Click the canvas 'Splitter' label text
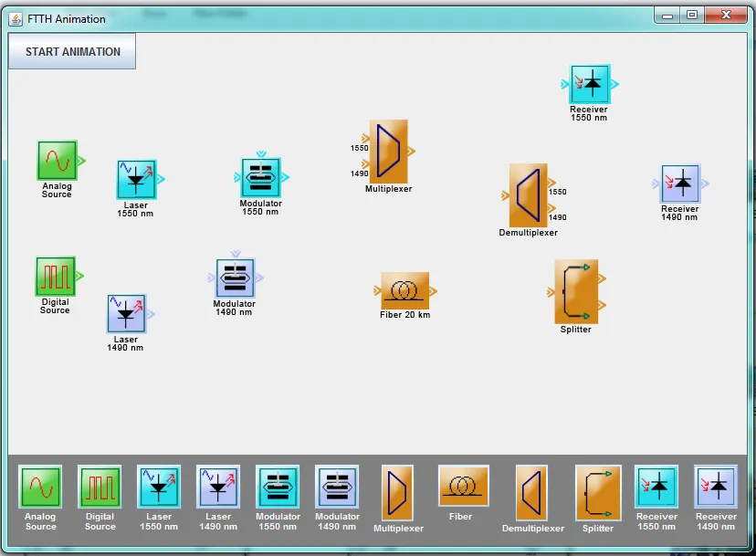The height and width of the screenshot is (556, 756). click(576, 330)
